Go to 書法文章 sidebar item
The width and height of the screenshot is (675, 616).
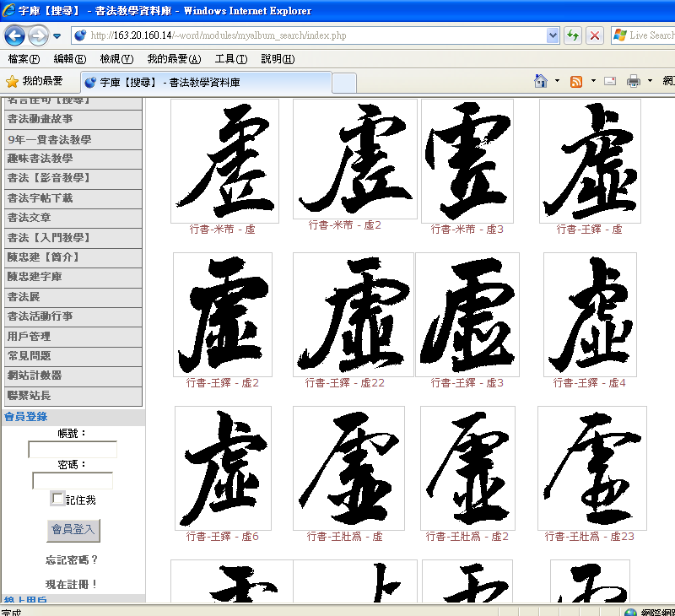pos(73,218)
